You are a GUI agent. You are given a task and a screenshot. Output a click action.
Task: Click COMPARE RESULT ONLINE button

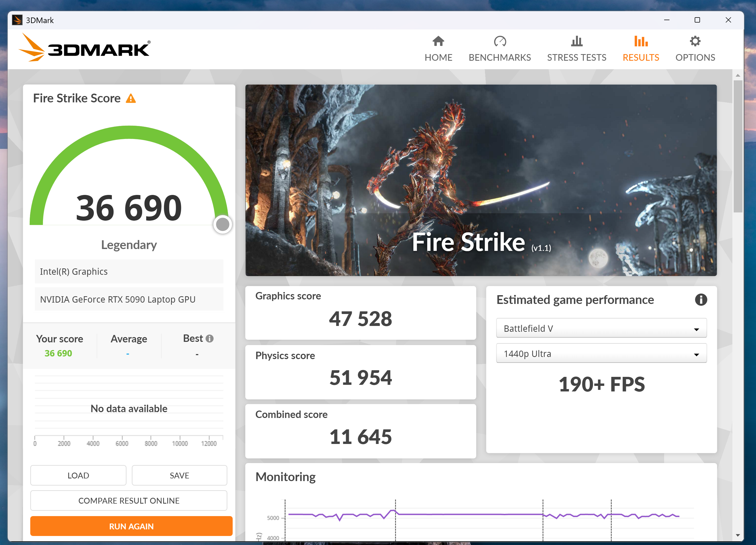click(129, 500)
